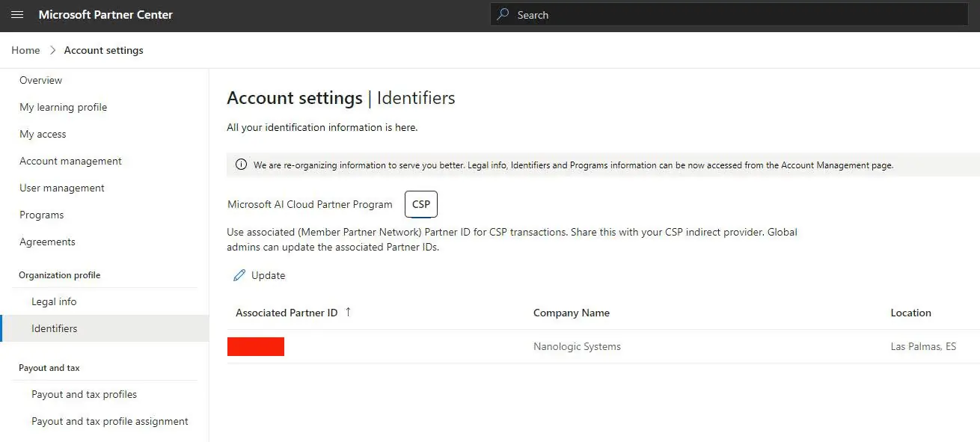Open Programs in the sidebar
The height and width of the screenshot is (442, 980).
[x=42, y=215]
